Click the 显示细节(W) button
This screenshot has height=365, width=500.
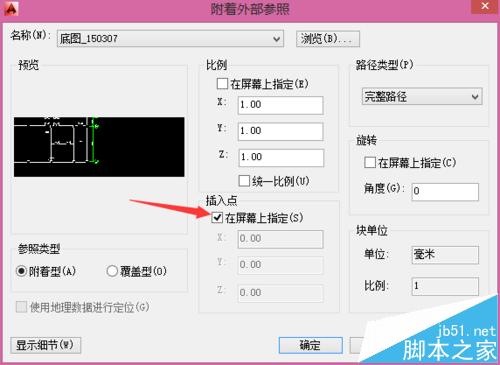point(45,345)
